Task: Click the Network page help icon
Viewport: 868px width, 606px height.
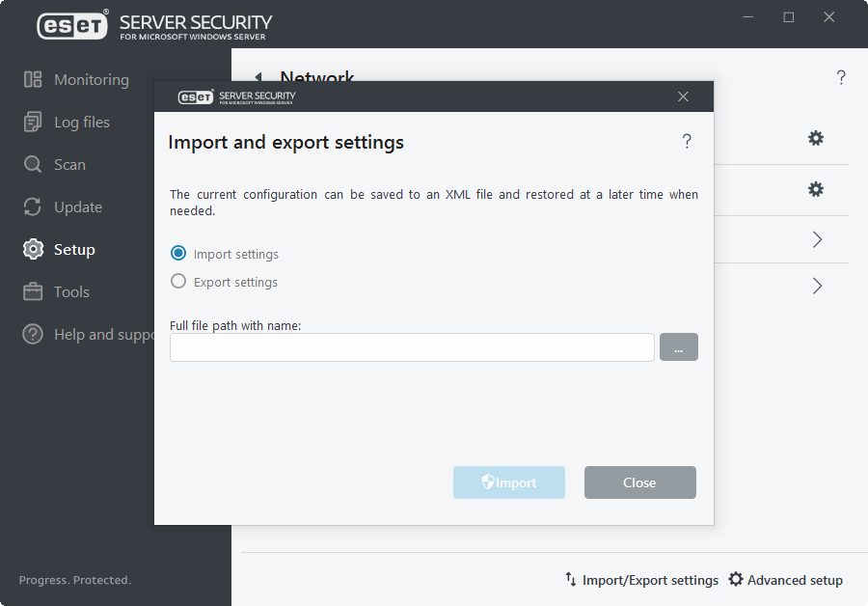Action: coord(840,77)
